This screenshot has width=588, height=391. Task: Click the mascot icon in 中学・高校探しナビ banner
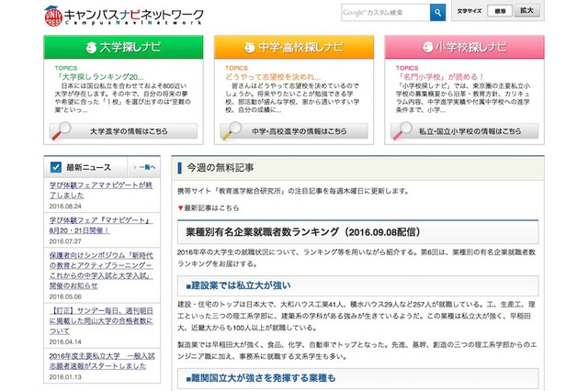[249, 48]
